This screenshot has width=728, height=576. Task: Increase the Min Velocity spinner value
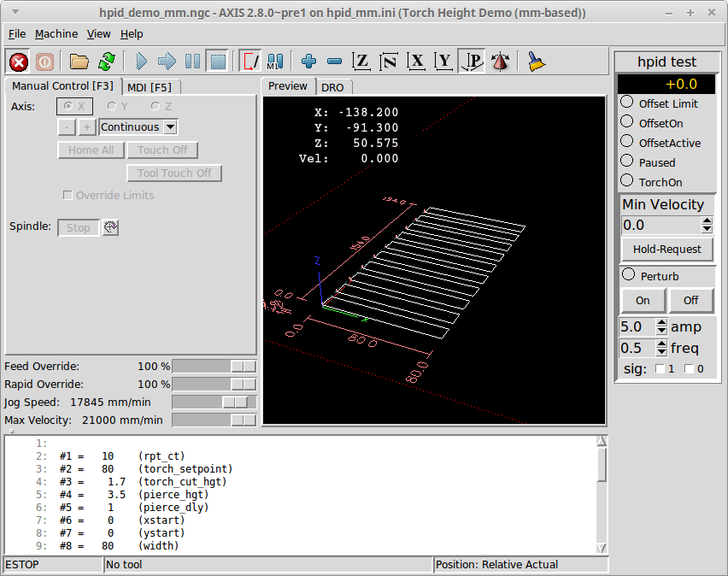click(707, 220)
